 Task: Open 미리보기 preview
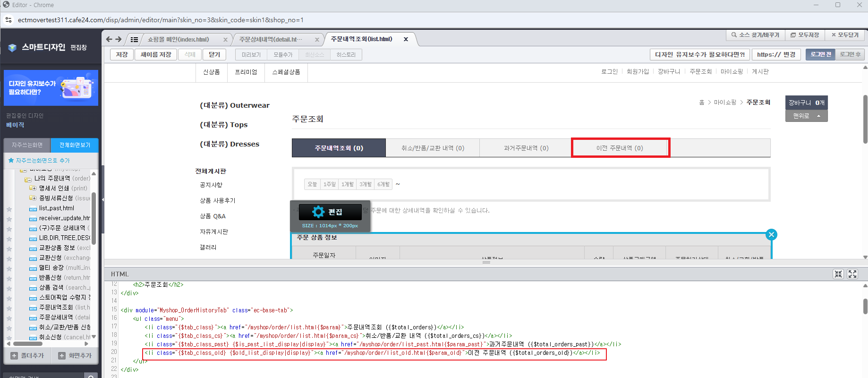[251, 55]
